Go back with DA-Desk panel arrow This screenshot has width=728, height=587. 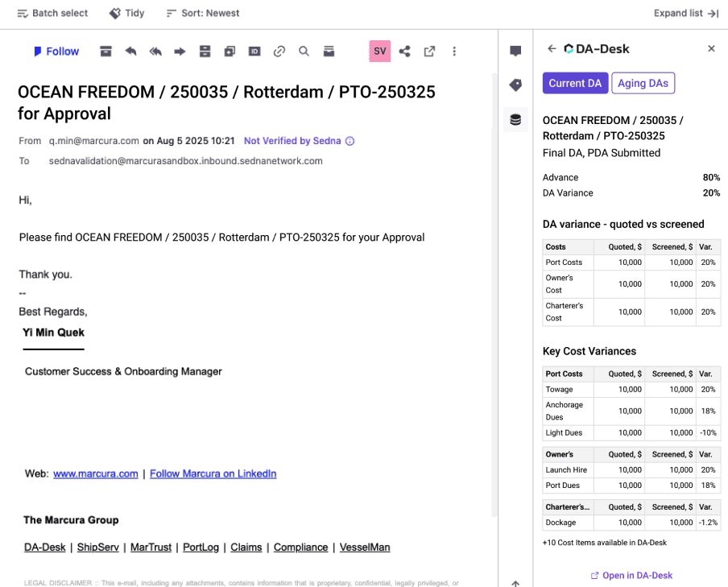552,49
